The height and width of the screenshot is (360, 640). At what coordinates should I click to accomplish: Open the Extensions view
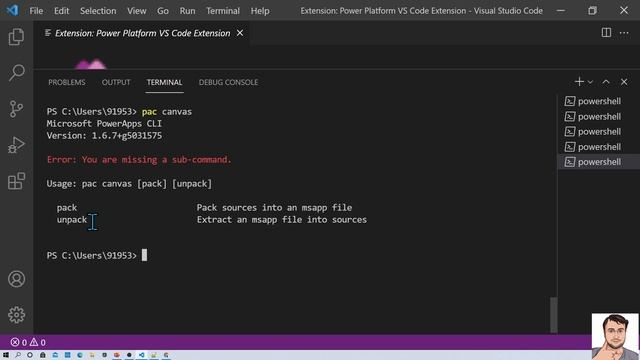coord(16,181)
